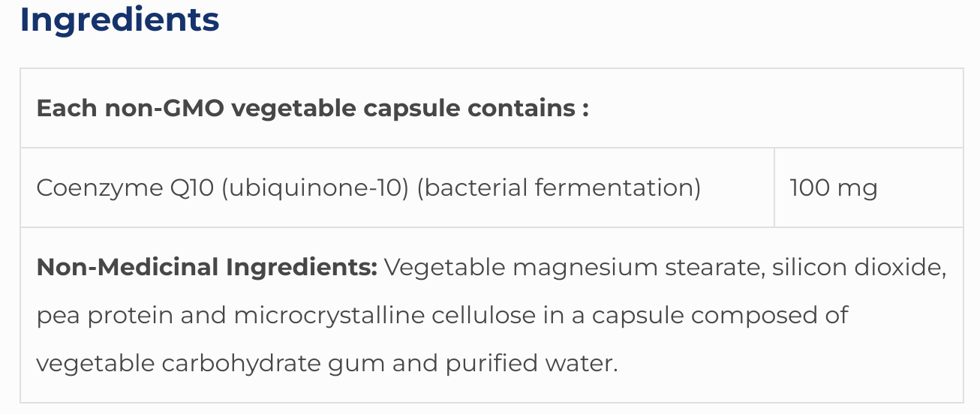Click the "Each non-GMO vegetable capsule contains" header
980x414 pixels.
click(312, 108)
